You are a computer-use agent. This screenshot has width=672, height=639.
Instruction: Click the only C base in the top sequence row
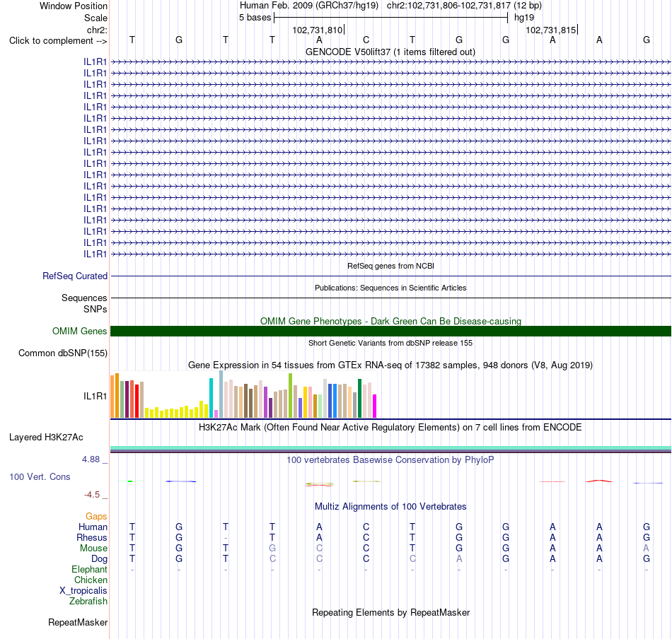(366, 40)
